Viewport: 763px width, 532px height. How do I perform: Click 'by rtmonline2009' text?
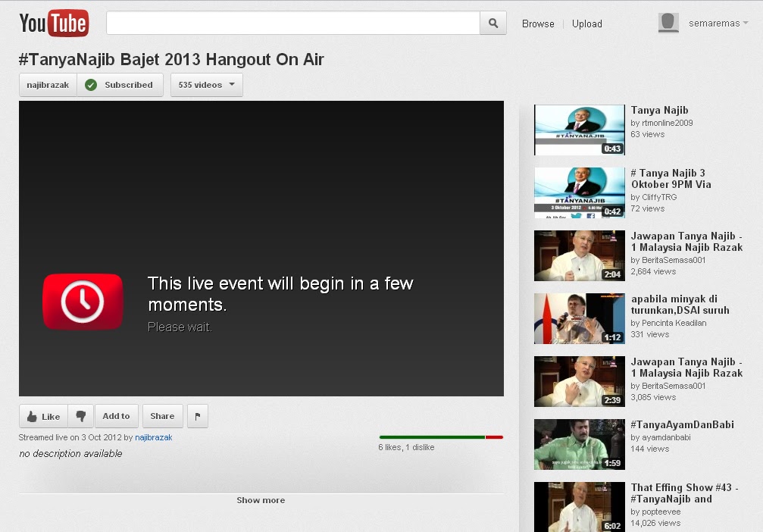661,123
